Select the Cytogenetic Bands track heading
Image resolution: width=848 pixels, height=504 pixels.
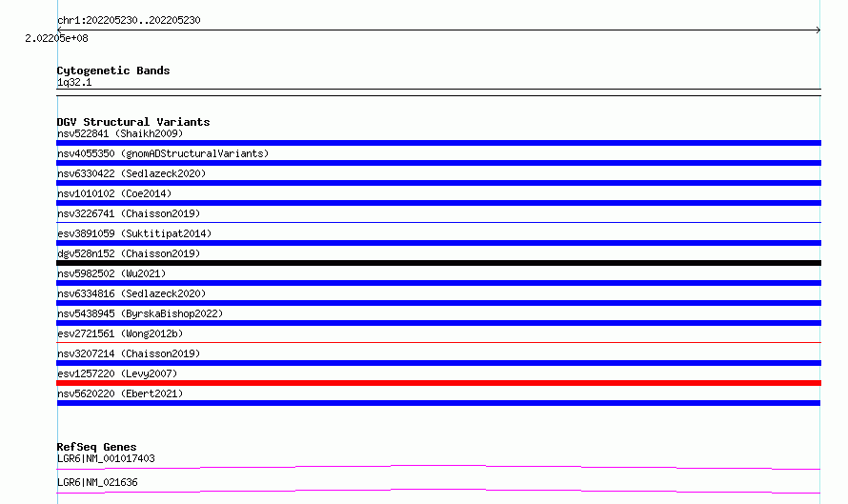pos(113,71)
